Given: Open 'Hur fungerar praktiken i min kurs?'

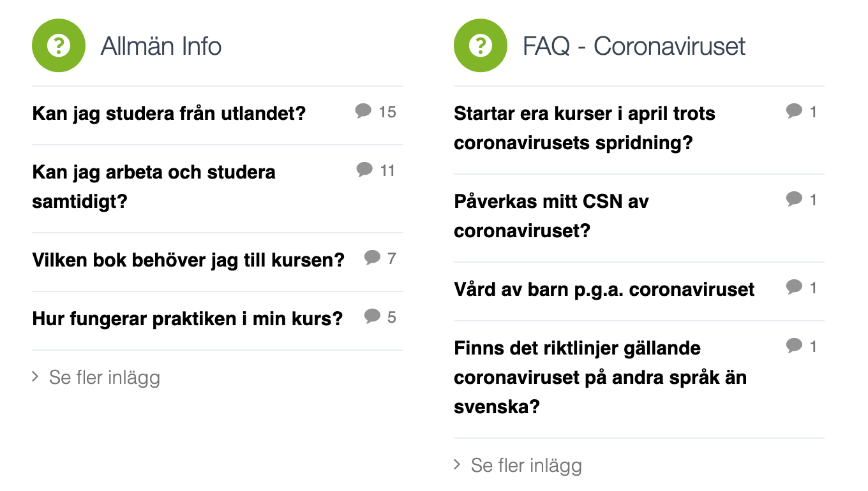Looking at the screenshot, I should 188,319.
